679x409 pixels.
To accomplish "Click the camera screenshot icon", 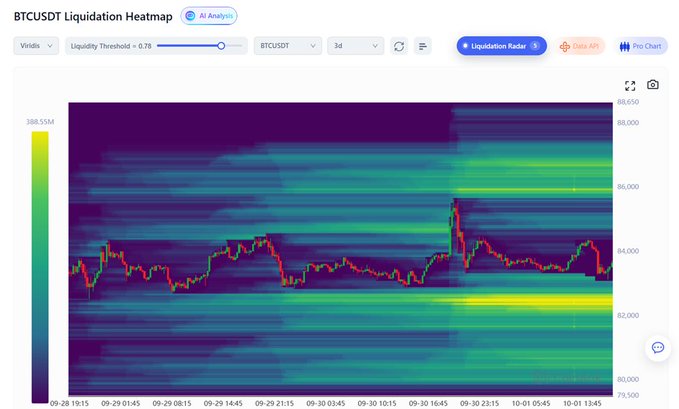I will (x=653, y=84).
